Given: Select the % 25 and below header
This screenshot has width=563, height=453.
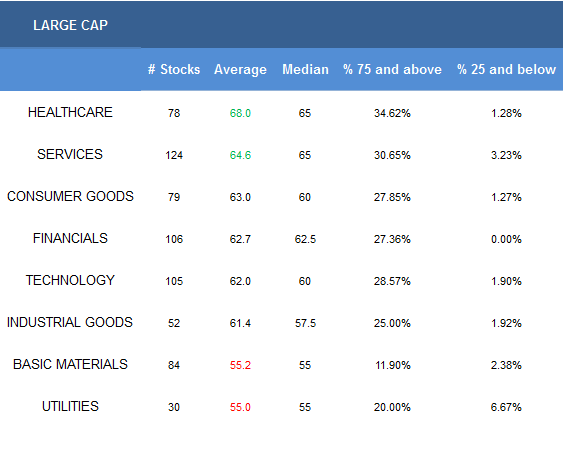Looking at the screenshot, I should pyautogui.click(x=506, y=69).
